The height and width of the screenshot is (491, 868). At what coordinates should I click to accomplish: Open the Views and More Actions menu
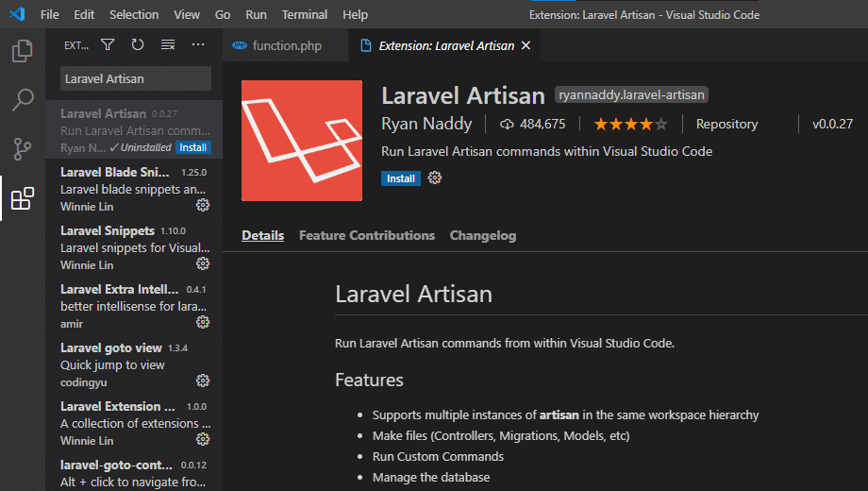point(198,44)
